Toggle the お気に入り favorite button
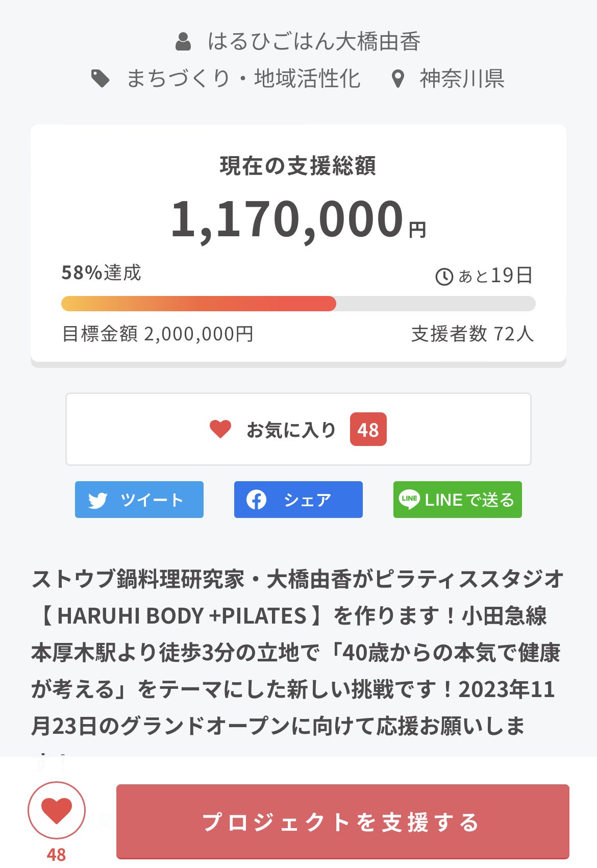This screenshot has height=868, width=597. tap(298, 429)
